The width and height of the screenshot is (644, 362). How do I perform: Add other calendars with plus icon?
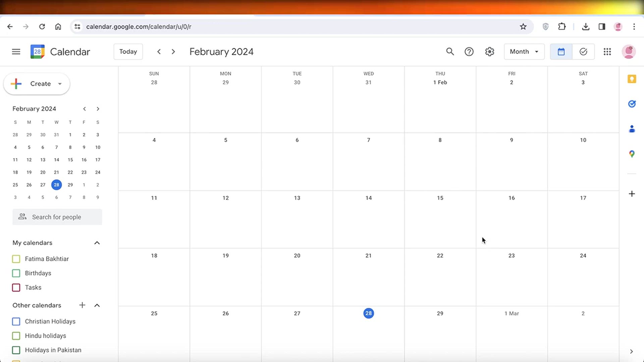tap(82, 305)
